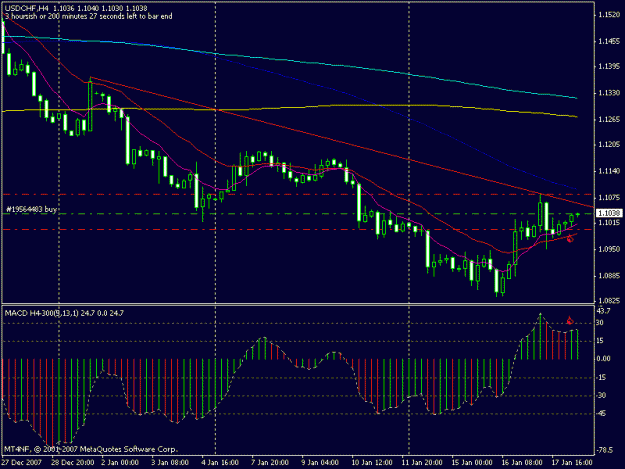
Task: Select the green dashed buy order line
Action: click(298, 214)
